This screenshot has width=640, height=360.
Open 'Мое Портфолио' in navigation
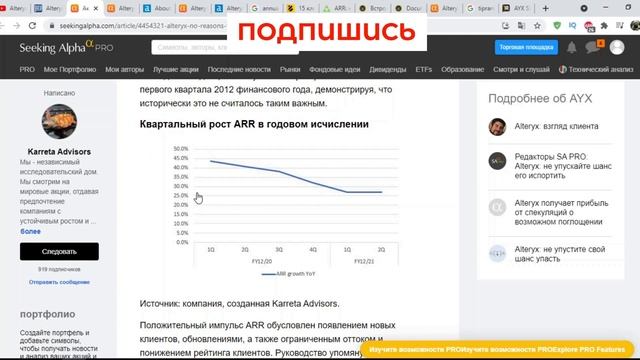[70, 70]
